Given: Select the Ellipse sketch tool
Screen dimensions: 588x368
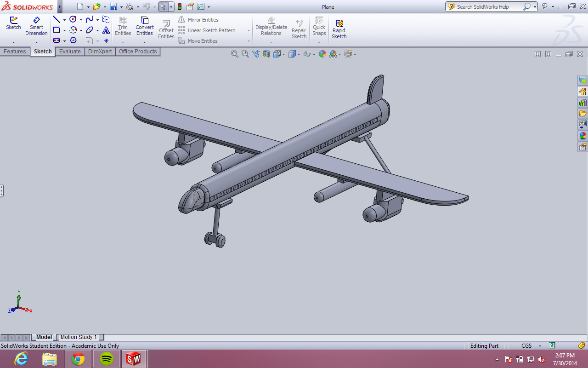Looking at the screenshot, I should (90, 30).
